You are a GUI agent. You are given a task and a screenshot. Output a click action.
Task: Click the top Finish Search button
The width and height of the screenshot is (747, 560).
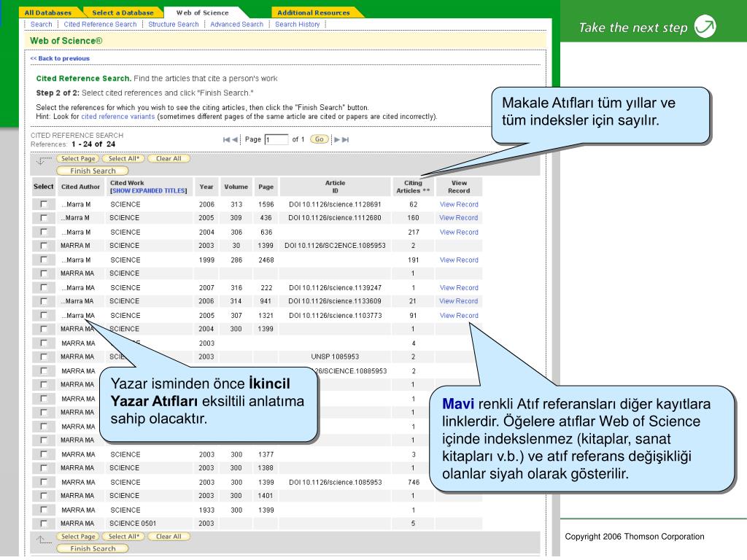(93, 171)
